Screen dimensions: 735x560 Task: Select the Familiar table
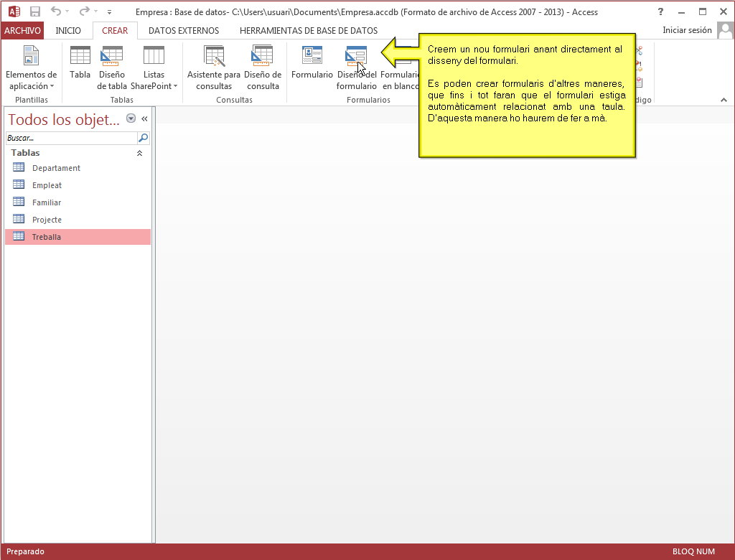click(78, 202)
